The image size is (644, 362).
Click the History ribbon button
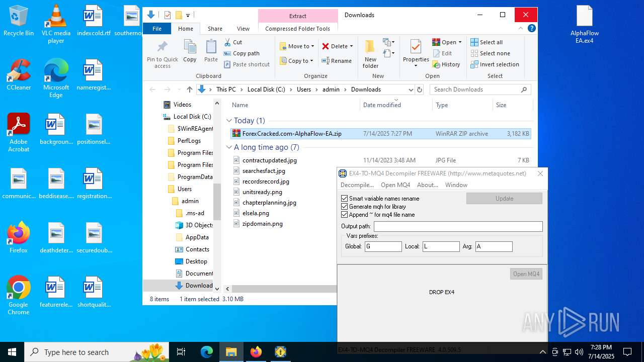coord(446,64)
